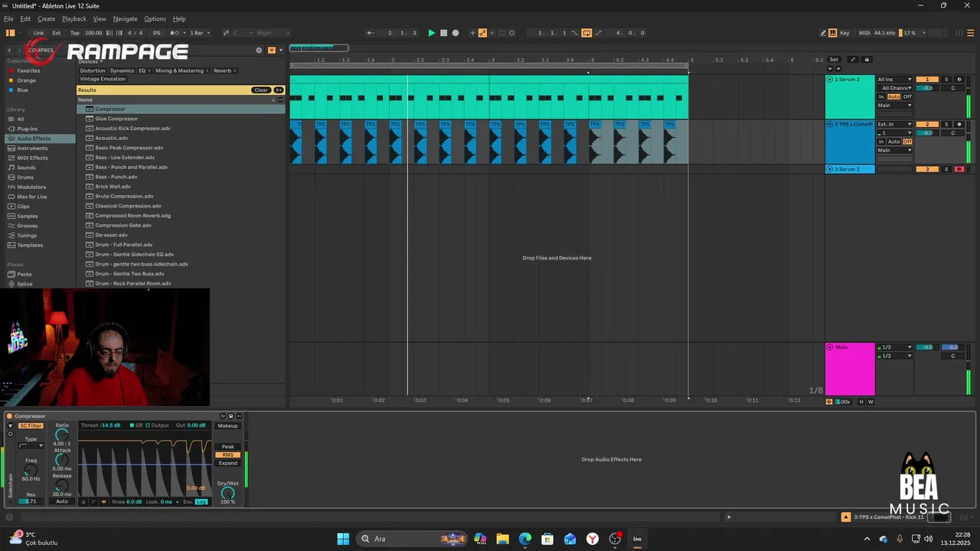The width and height of the screenshot is (980, 551).
Task: Open Splice in Places
Action: [24, 284]
